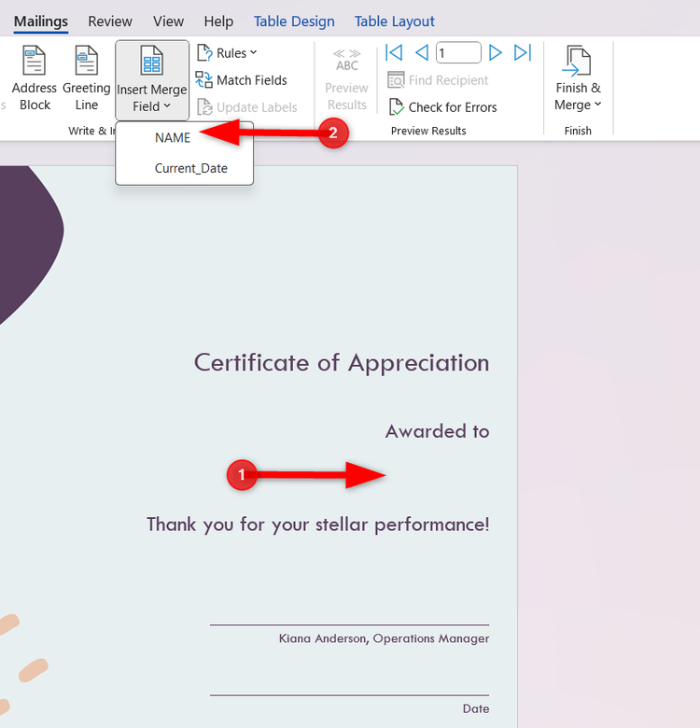Open the Help tab
This screenshot has height=728, width=700.
click(x=218, y=21)
